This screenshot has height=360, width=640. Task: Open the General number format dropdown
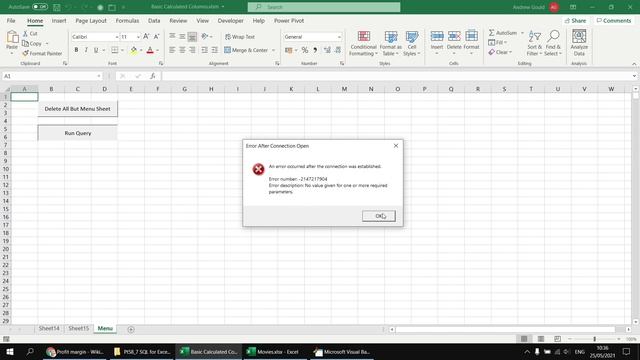tap(339, 37)
